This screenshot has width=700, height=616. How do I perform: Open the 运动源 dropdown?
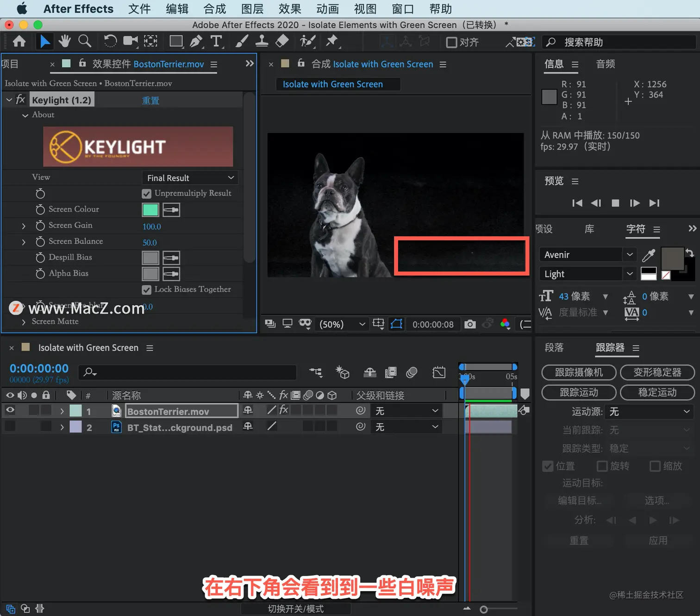click(650, 412)
